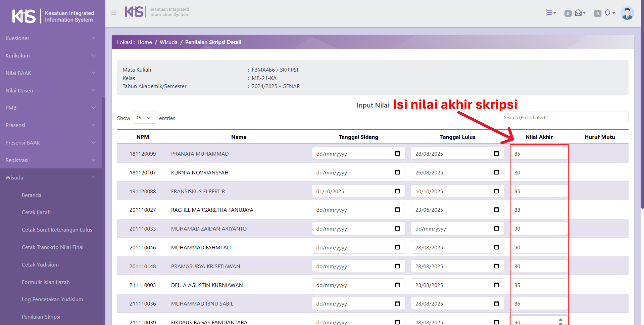Collapse the Wisuda sidebar menu
The height and width of the screenshot is (325, 644).
pyautogui.click(x=51, y=177)
